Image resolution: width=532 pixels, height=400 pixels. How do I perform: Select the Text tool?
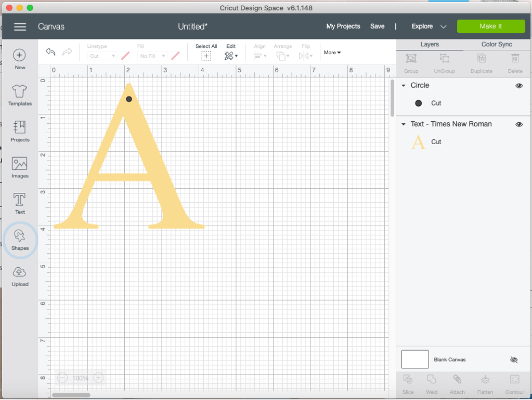[x=20, y=200]
